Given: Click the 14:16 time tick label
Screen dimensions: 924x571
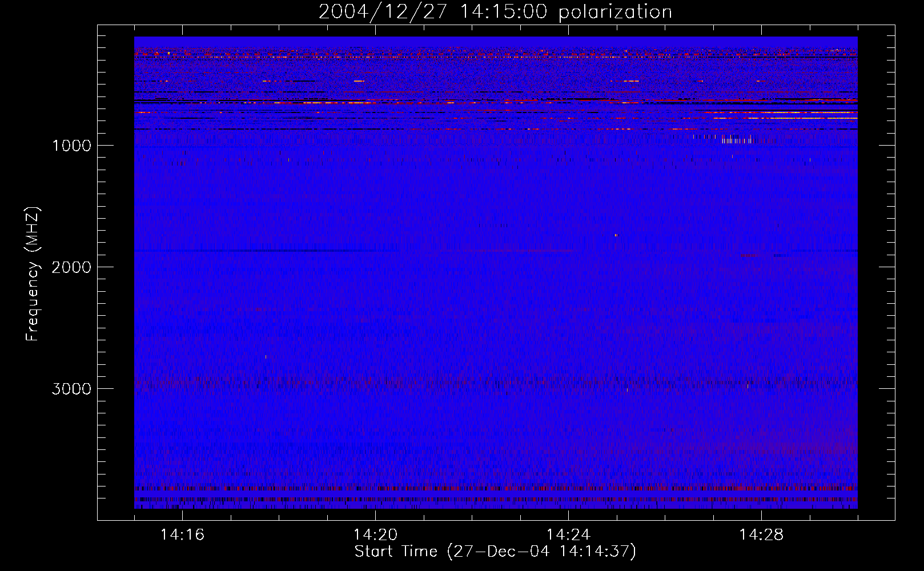Looking at the screenshot, I should coord(182,535).
